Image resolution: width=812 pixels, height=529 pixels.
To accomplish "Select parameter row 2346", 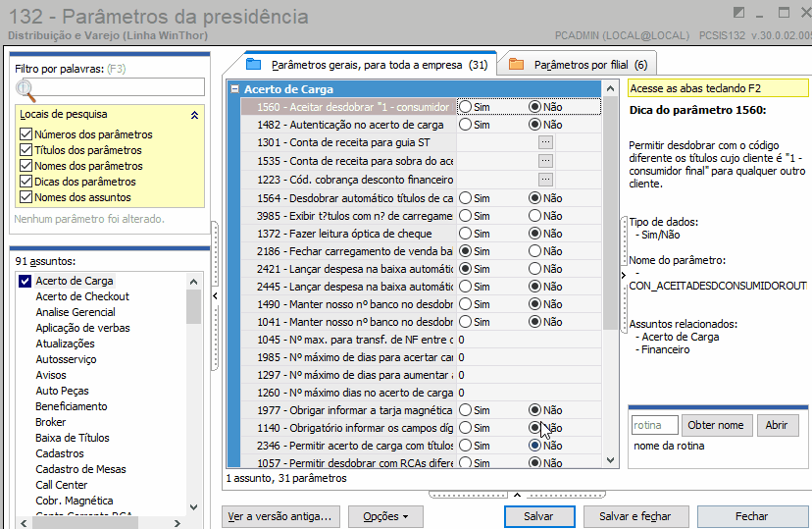I will click(x=421, y=446).
